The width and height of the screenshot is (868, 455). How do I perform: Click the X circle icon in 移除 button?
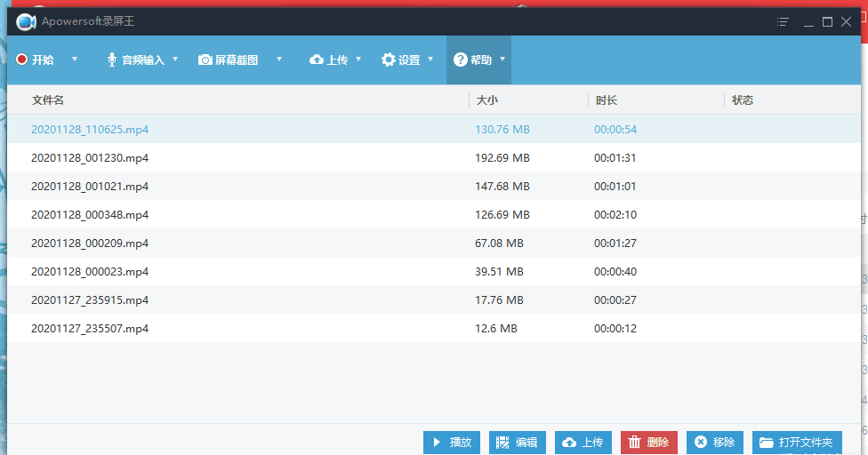[701, 442]
